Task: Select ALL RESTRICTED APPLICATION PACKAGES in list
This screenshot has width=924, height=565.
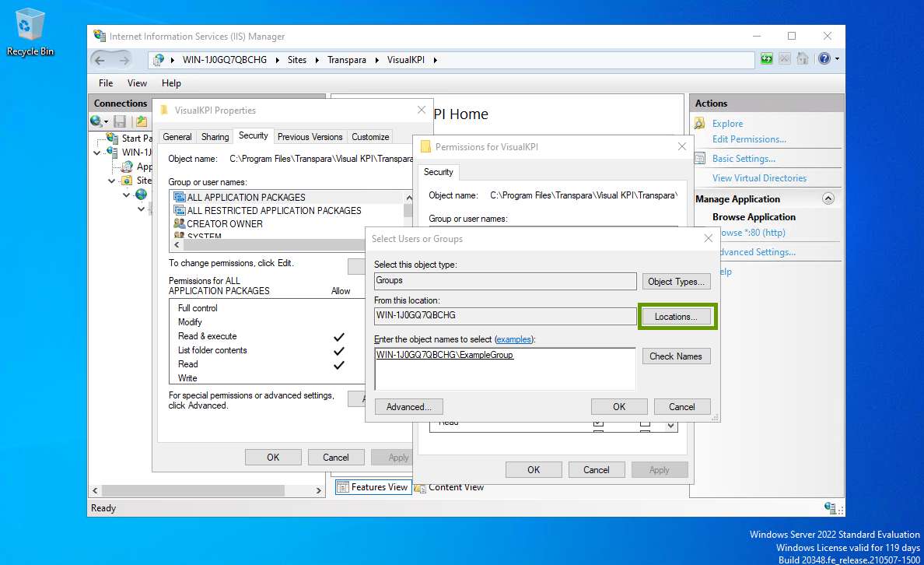Action: point(274,210)
